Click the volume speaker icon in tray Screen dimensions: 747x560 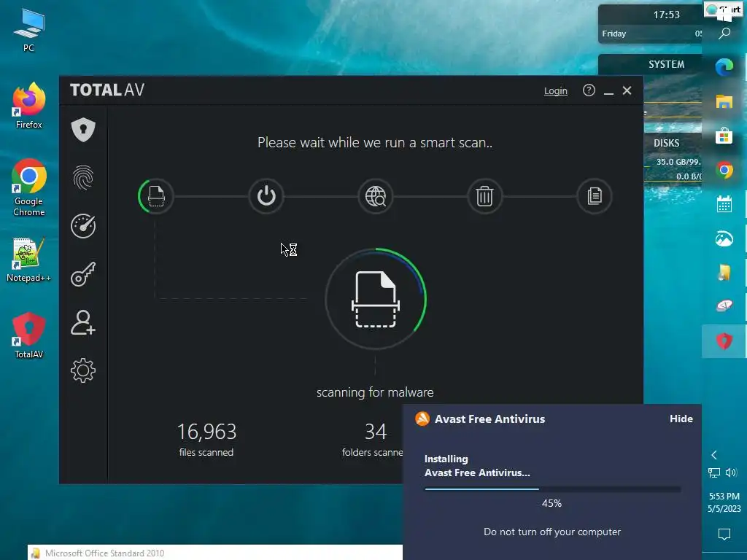[x=731, y=472]
